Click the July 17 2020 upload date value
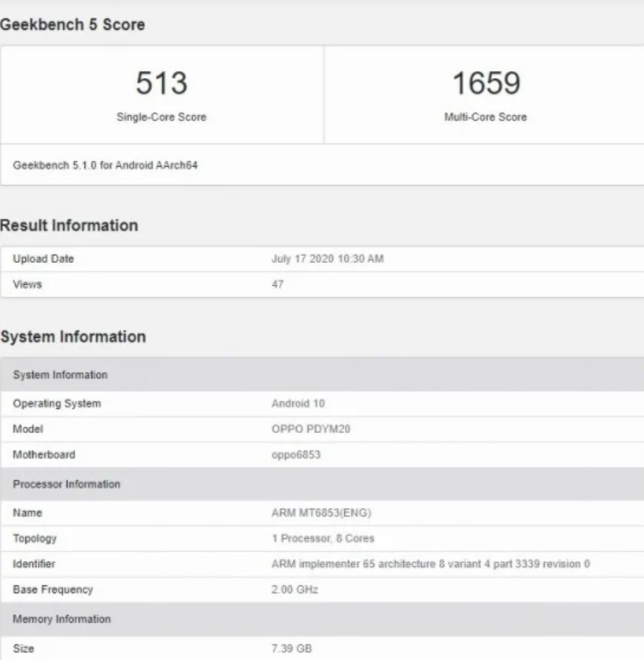 pyautogui.click(x=328, y=259)
